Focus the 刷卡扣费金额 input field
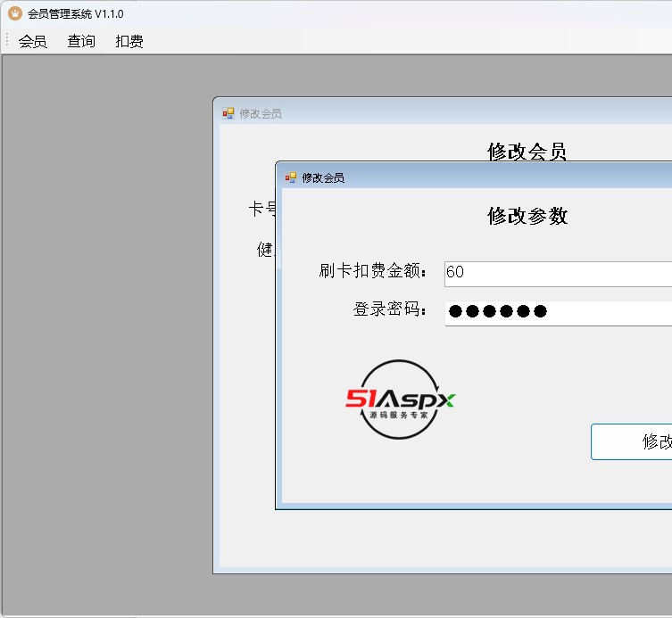The height and width of the screenshot is (618, 672). coord(558,274)
